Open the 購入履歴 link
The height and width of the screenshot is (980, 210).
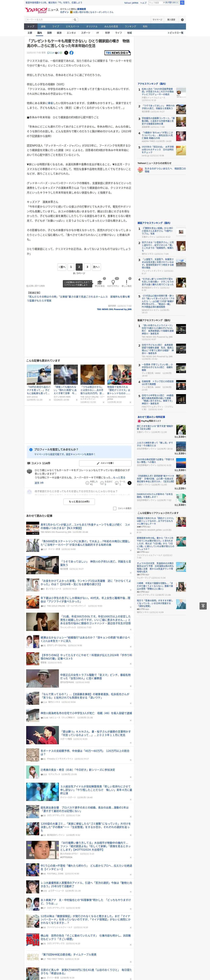coord(171,19)
